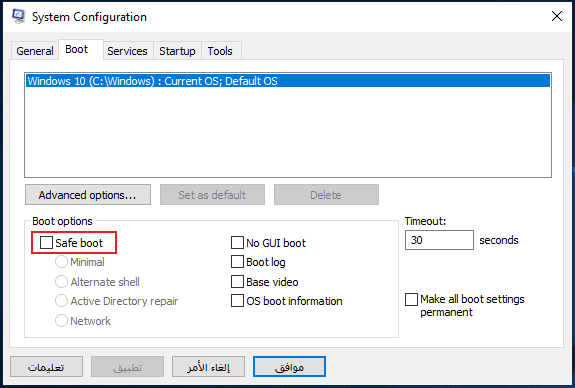Image resolution: width=575 pixels, height=388 pixels.
Task: Choose the Alternate shell radio option
Action: click(x=61, y=282)
